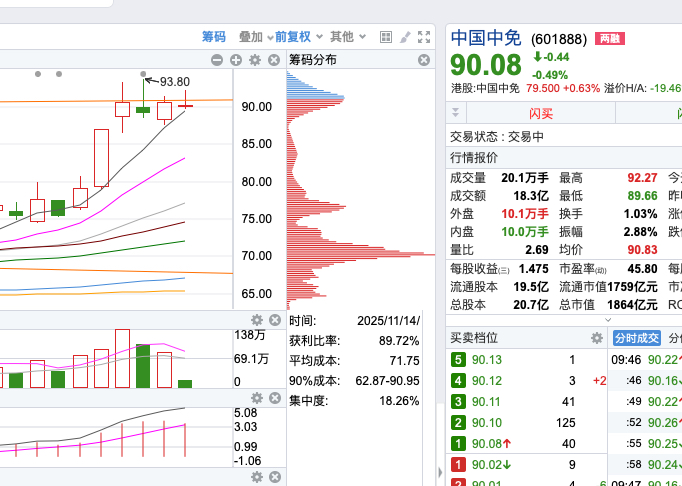Viewport: 682px width, 486px height.
Task: Select sell level 5 at price 90.13
Action: 527,360
